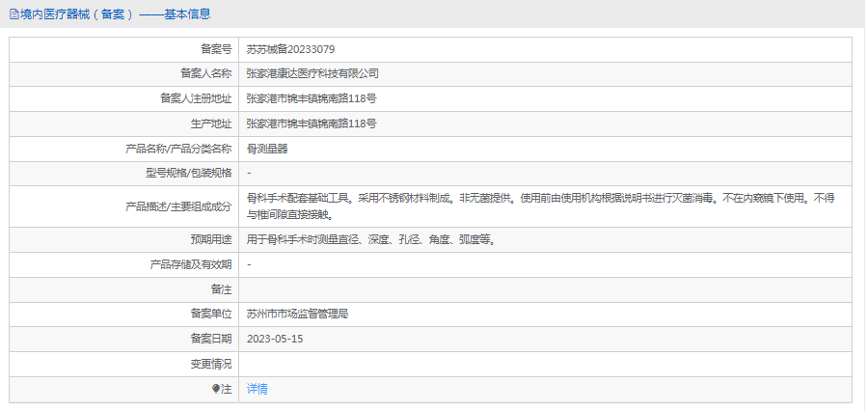The width and height of the screenshot is (868, 411).
Task: Click the 预期用途 label
Action: [211, 240]
